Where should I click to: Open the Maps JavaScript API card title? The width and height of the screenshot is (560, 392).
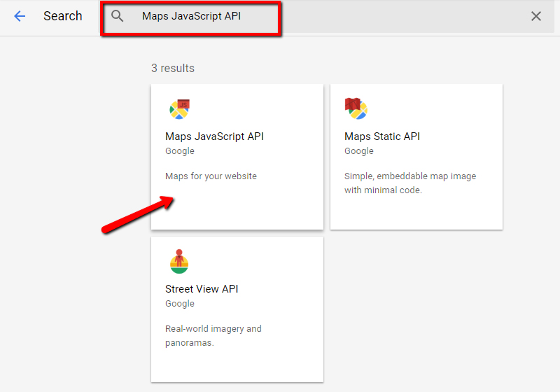tap(214, 136)
